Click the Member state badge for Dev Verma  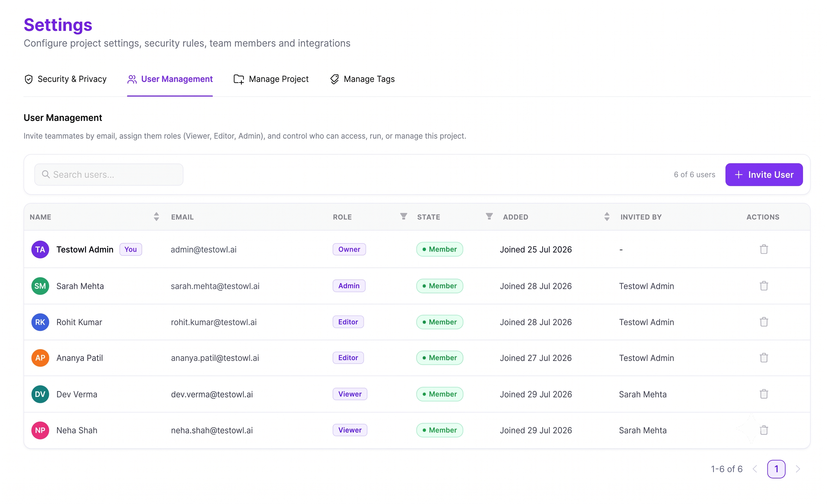[x=440, y=394]
